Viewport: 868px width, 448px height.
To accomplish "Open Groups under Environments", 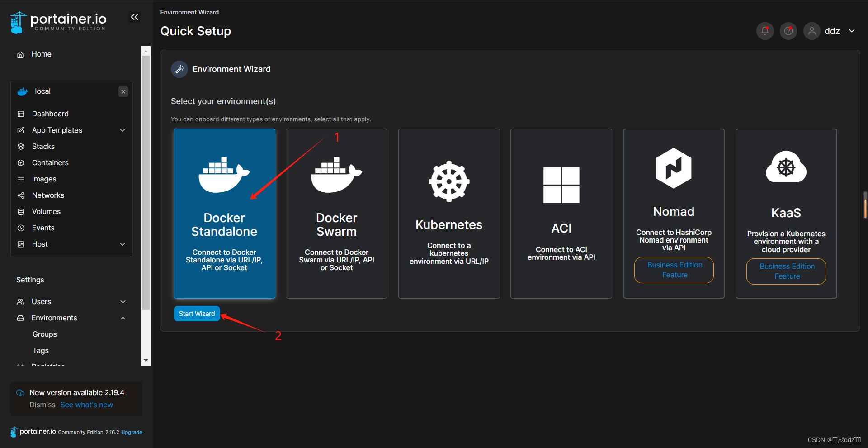I will (44, 334).
